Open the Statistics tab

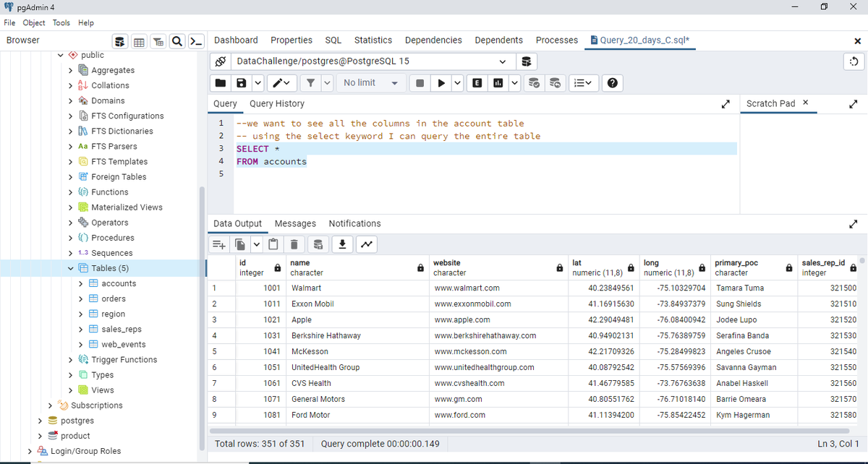[x=373, y=40]
